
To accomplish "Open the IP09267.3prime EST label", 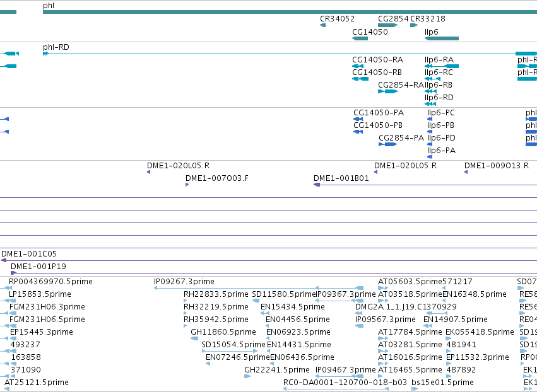I will 184,282.
